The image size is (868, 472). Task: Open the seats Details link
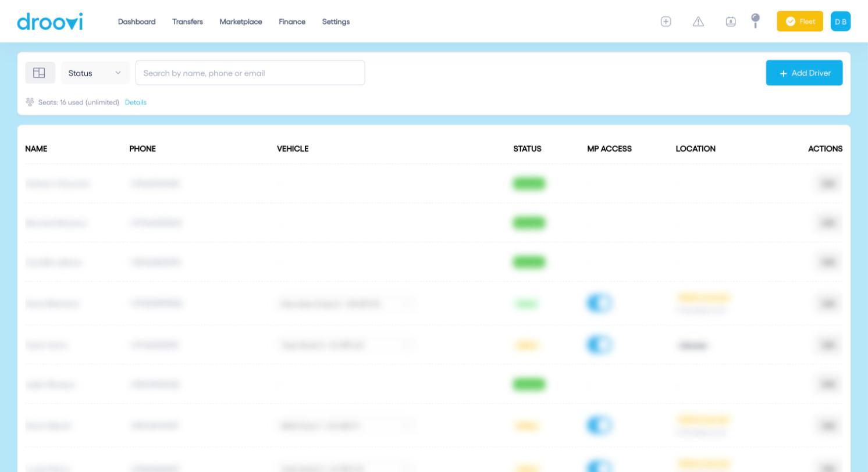coord(136,102)
